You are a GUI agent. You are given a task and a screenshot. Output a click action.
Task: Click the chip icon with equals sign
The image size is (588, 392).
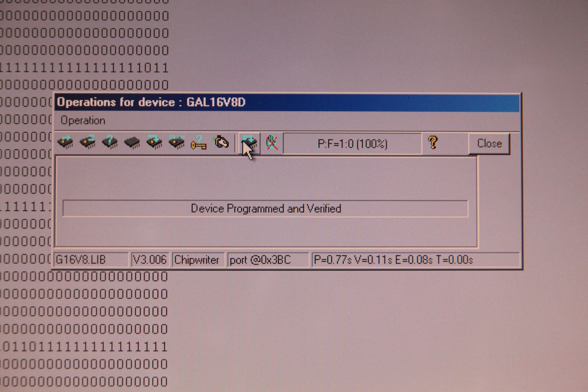pyautogui.click(x=88, y=143)
